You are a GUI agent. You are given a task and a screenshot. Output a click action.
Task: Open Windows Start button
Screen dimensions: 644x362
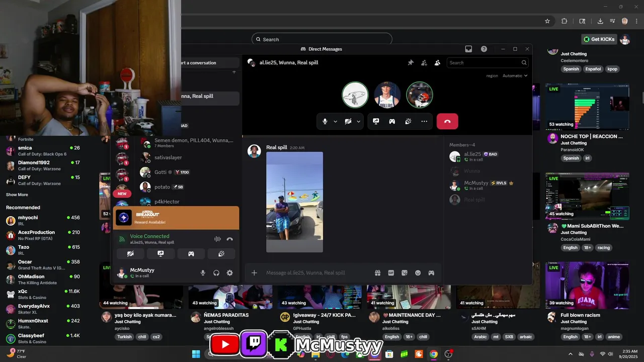[196, 354]
